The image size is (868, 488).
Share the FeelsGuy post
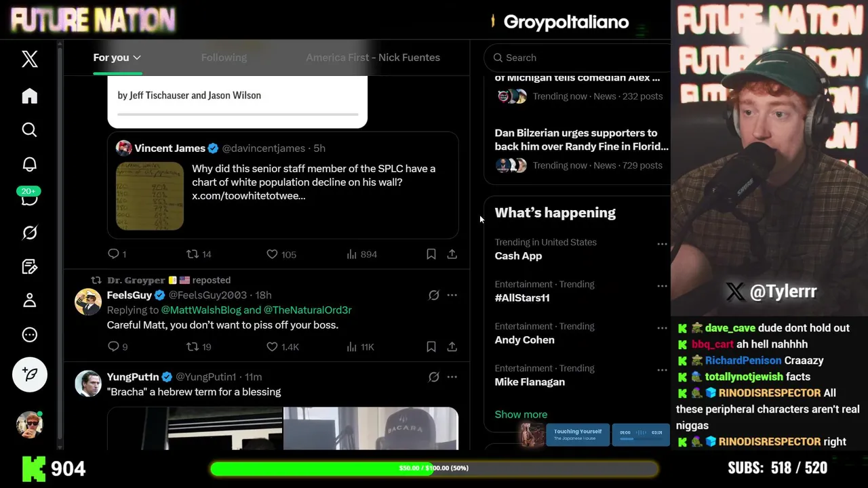pyautogui.click(x=452, y=346)
